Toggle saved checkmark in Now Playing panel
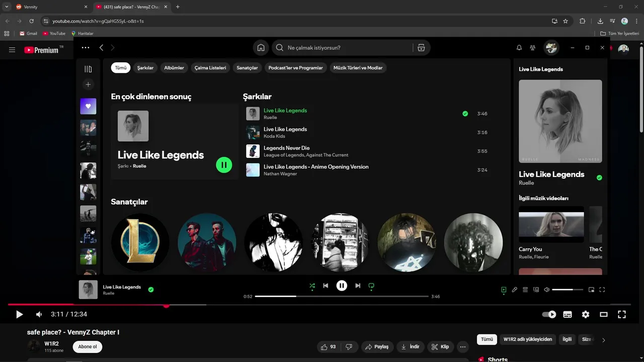Viewport: 644px width, 362px height. 599,177
